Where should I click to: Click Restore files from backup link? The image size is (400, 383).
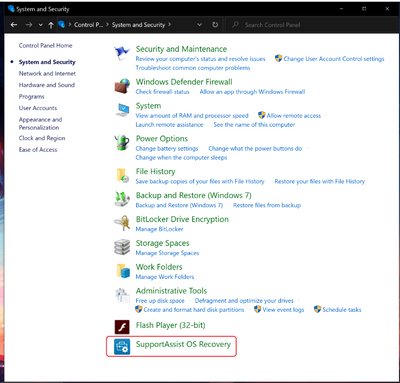coord(267,205)
